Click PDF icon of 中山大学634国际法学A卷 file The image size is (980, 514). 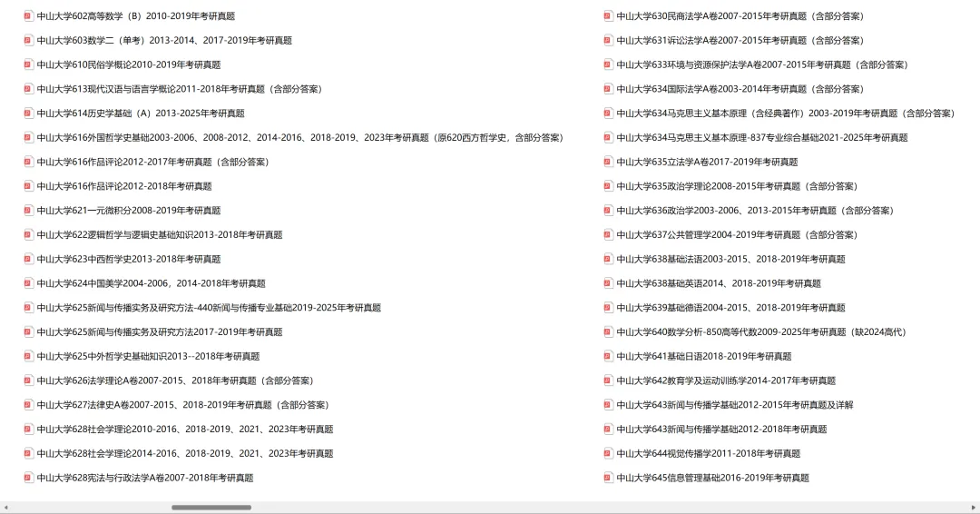point(608,89)
